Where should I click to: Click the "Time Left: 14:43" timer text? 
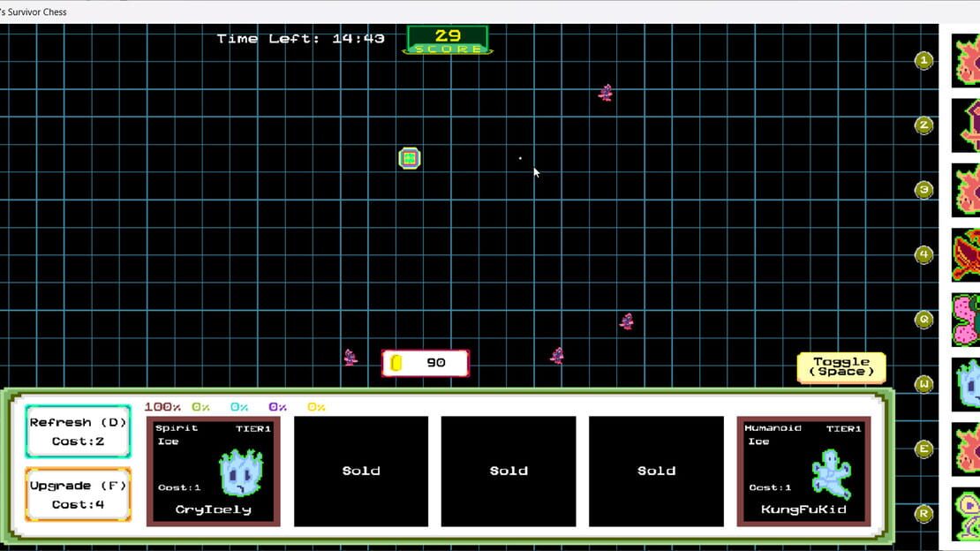click(301, 39)
